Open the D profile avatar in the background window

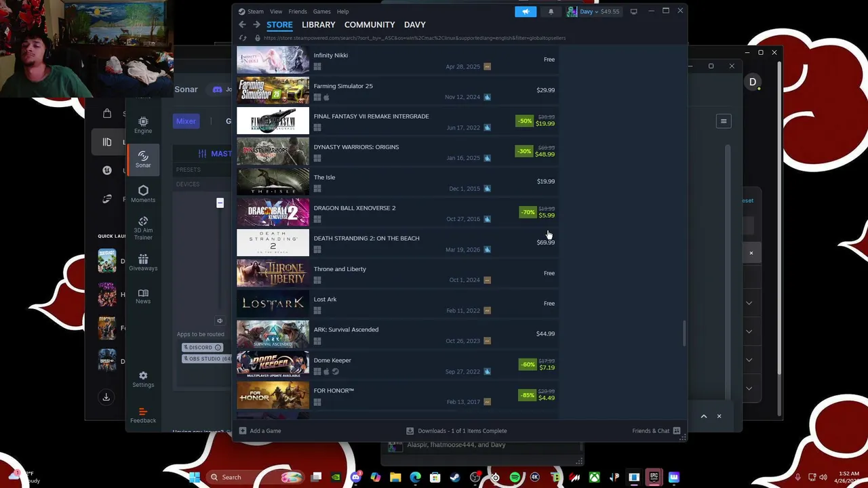pyautogui.click(x=753, y=82)
